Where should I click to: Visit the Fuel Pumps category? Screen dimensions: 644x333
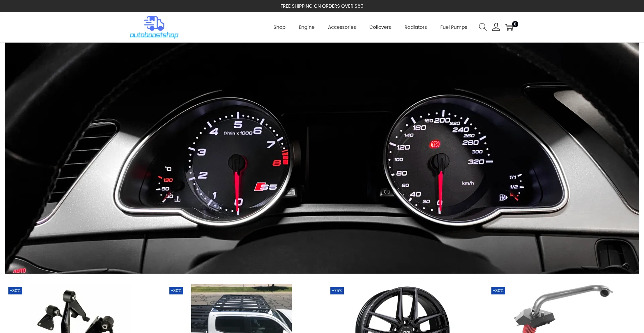point(453,27)
